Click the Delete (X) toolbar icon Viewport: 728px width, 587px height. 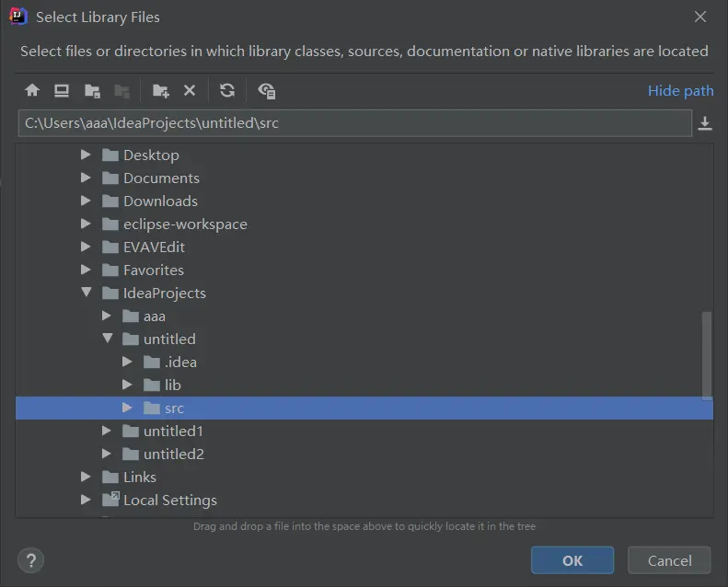pos(190,90)
